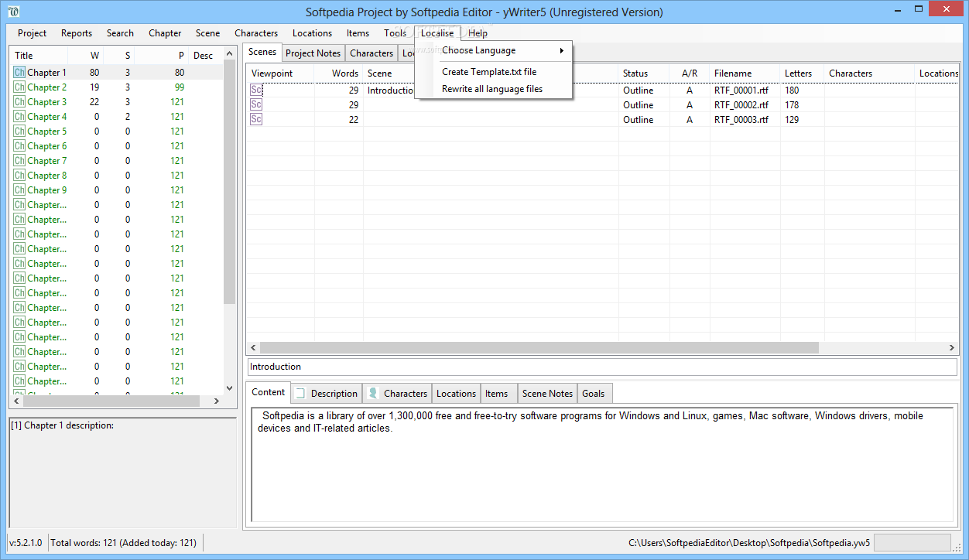Sort chapters by Title column header
The width and height of the screenshot is (969, 560).
click(39, 56)
